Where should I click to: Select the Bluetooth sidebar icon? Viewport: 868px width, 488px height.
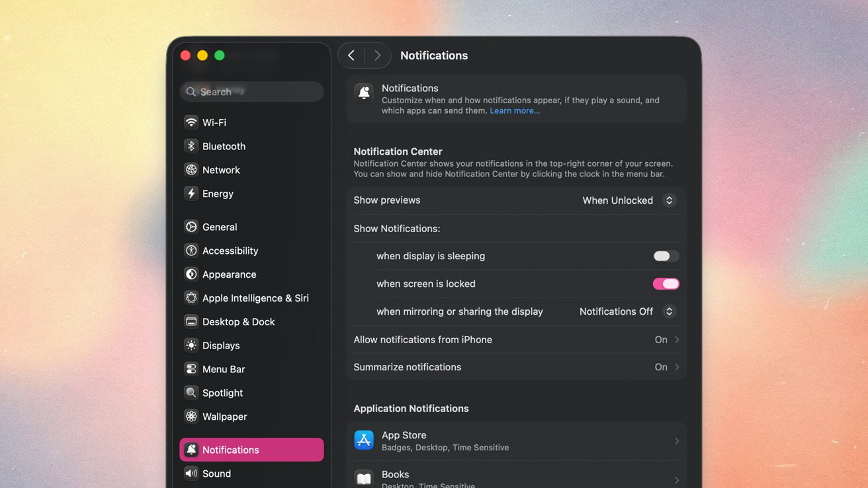191,146
